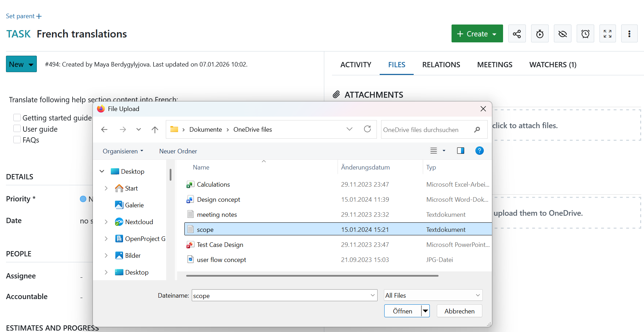Enable the User guide checkbox
This screenshot has width=644, height=332.
(x=16, y=129)
